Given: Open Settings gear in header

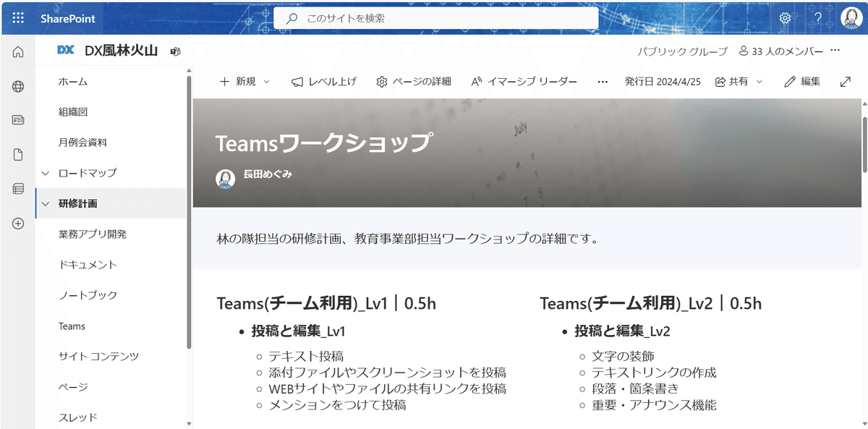Looking at the screenshot, I should pos(785,18).
